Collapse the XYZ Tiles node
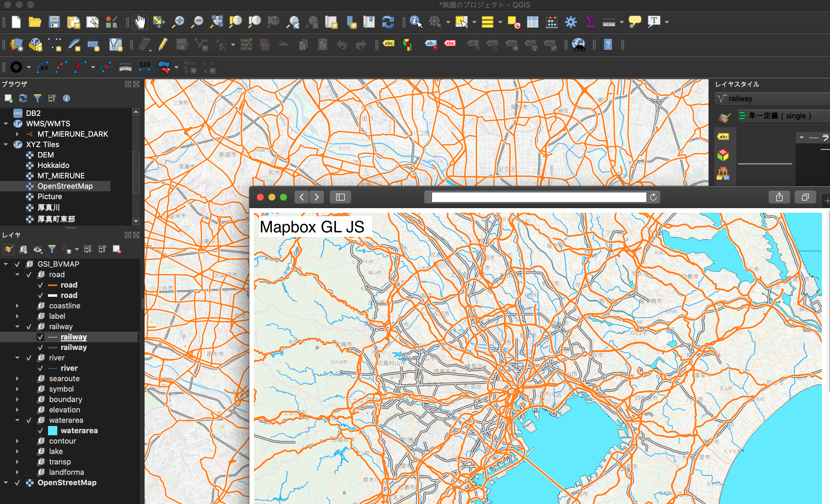Image resolution: width=830 pixels, height=504 pixels. (6, 145)
